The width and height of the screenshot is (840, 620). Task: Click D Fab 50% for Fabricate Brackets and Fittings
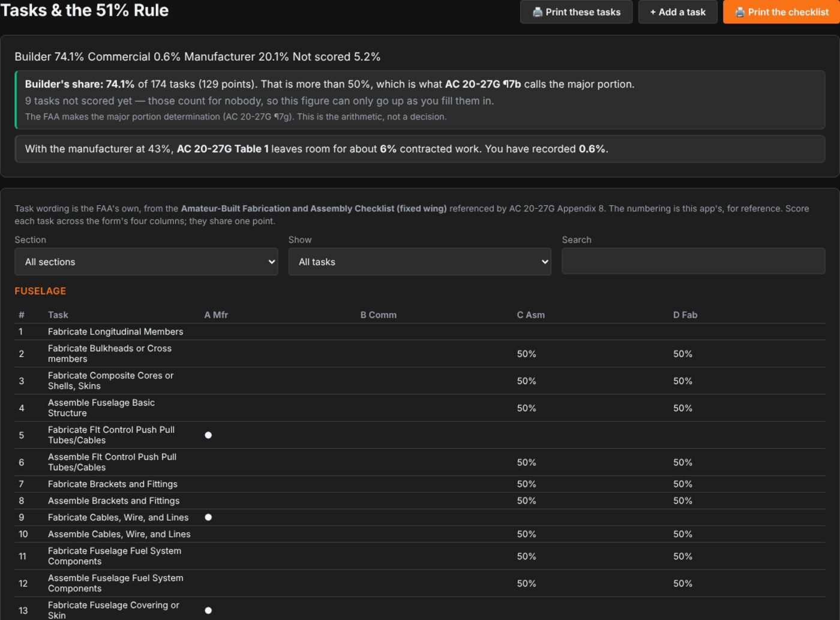pyautogui.click(x=682, y=484)
